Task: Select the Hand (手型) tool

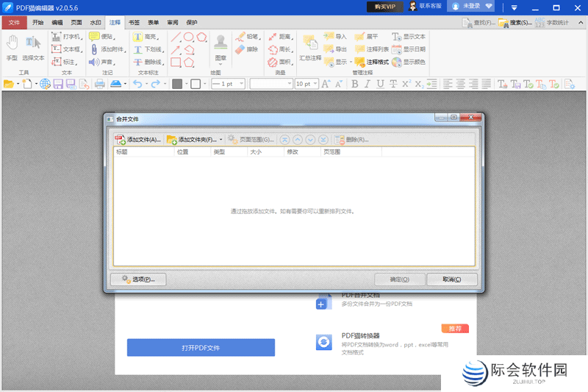Action: tap(12, 46)
